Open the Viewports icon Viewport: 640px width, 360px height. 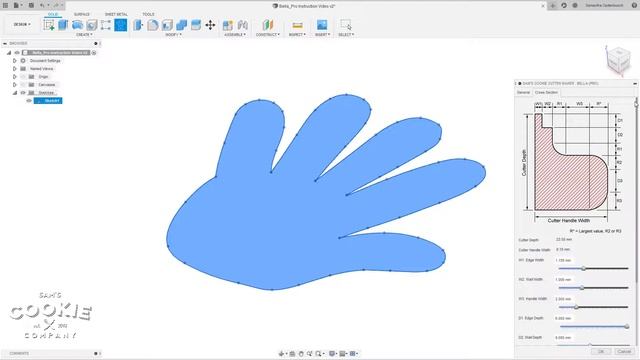click(354, 353)
